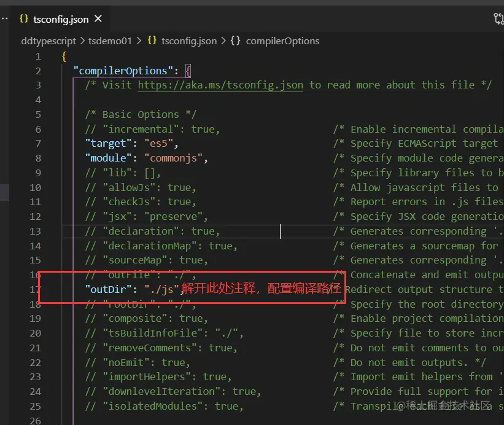The width and height of the screenshot is (504, 425).
Task: Click the braces icon before compilerOptions breadcrumb
Action: pos(235,41)
